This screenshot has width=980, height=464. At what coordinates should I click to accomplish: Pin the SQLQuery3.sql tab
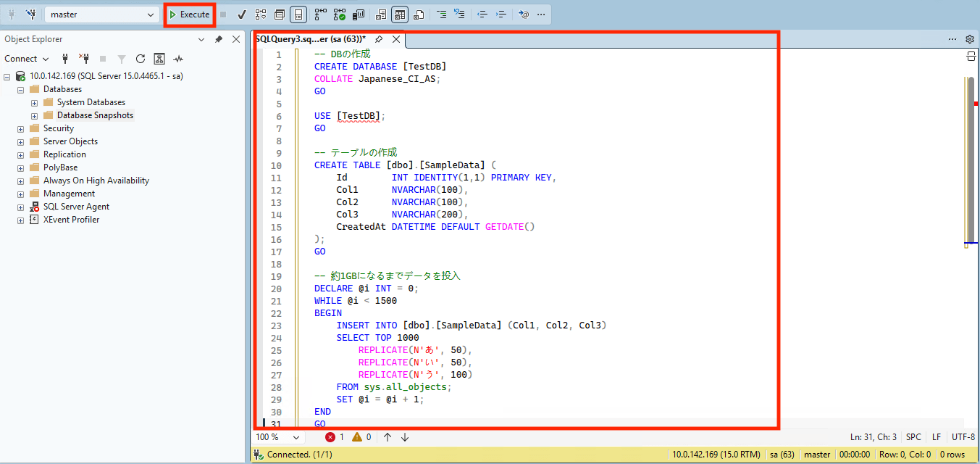379,39
